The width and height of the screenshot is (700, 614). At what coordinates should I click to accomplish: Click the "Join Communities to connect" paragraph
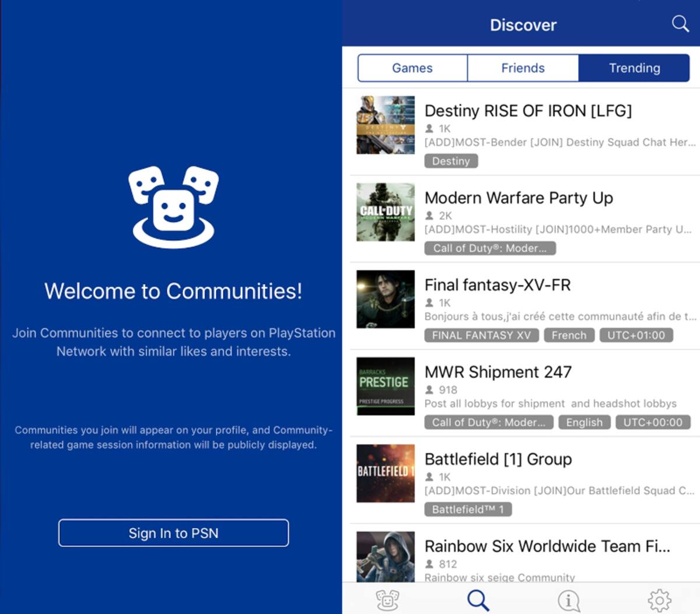point(173,342)
